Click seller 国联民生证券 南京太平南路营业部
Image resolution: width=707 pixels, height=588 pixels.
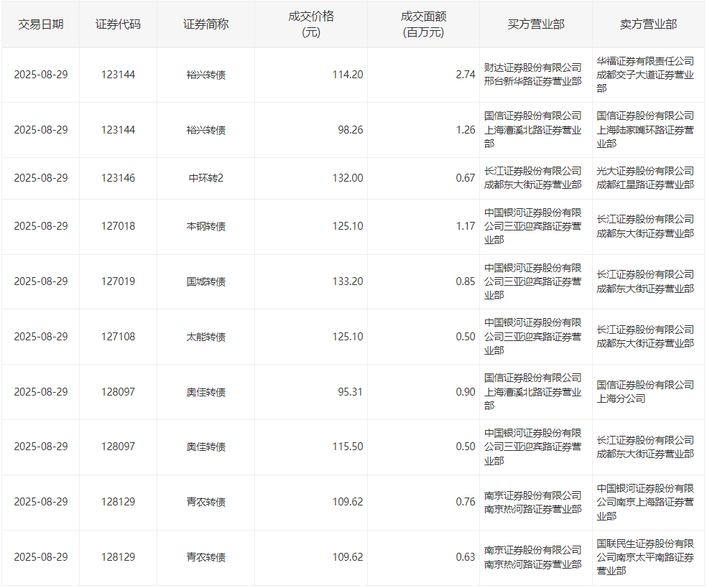645,557
